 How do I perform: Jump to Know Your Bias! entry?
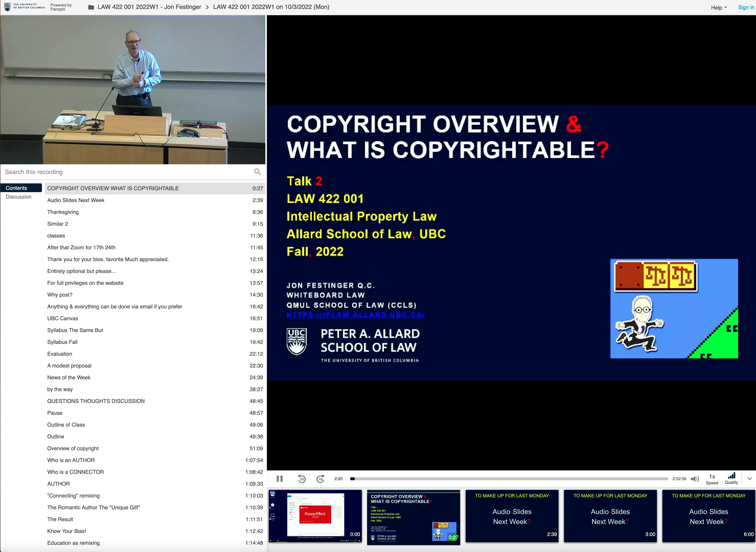(x=155, y=531)
